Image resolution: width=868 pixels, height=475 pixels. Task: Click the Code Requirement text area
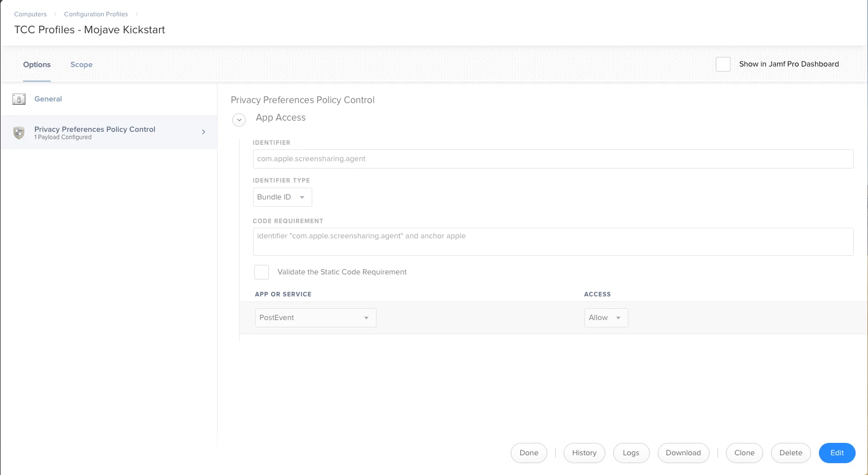pos(553,242)
